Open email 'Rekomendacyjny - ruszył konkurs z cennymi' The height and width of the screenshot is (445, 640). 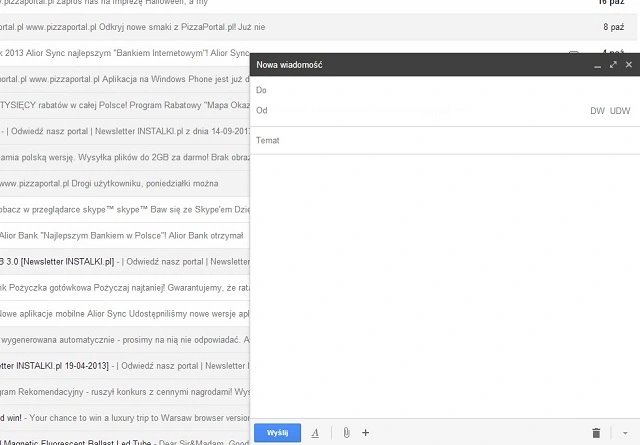tap(124, 392)
